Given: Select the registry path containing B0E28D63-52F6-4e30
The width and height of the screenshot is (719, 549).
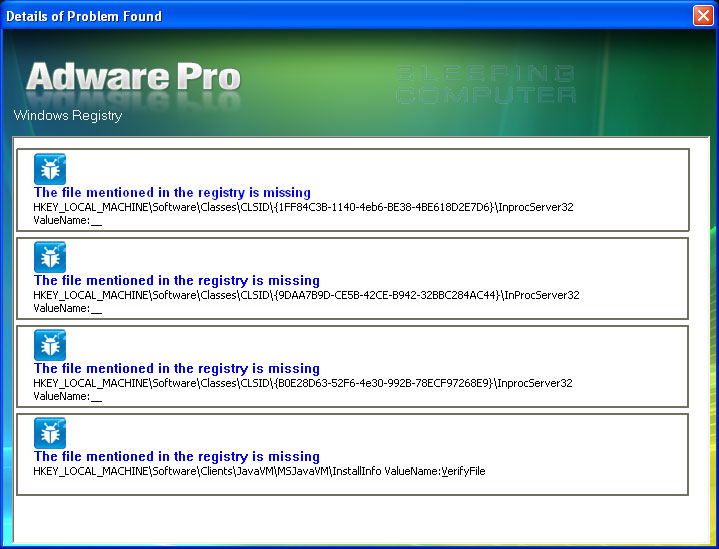Looking at the screenshot, I should [303, 383].
